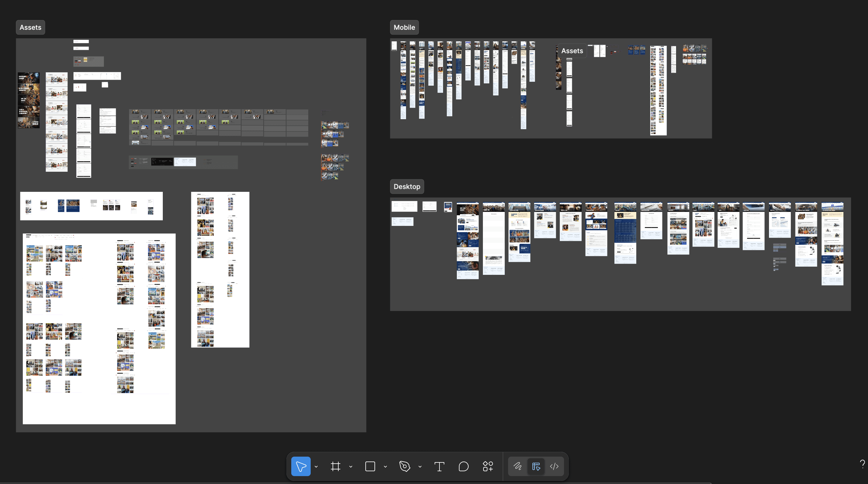Select the Desktop section label
Screen dimensions: 868x484
pos(407,187)
